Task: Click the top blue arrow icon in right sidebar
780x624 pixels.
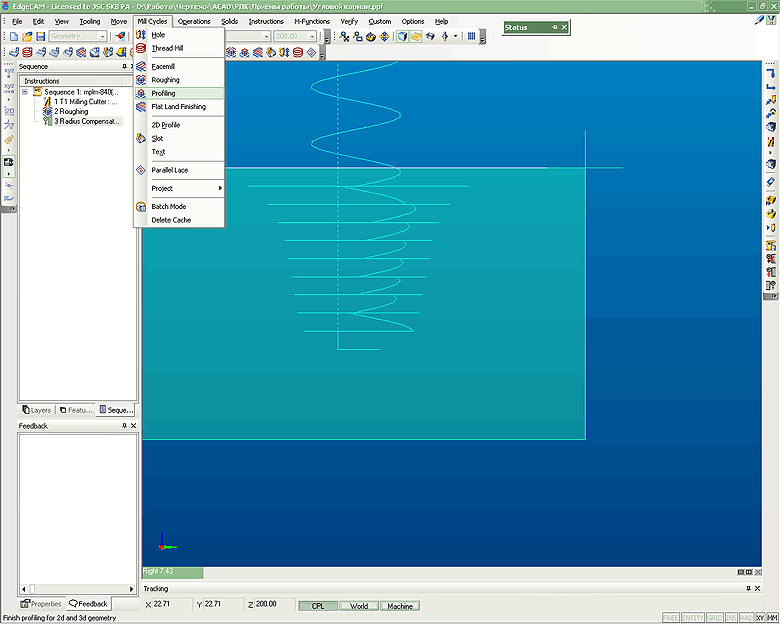Action: [771, 74]
